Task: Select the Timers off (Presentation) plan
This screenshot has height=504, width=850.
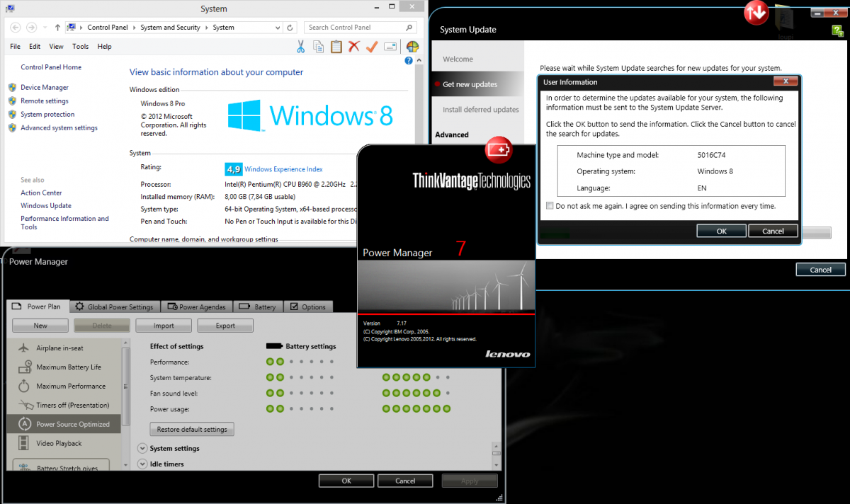Action: tap(64, 405)
